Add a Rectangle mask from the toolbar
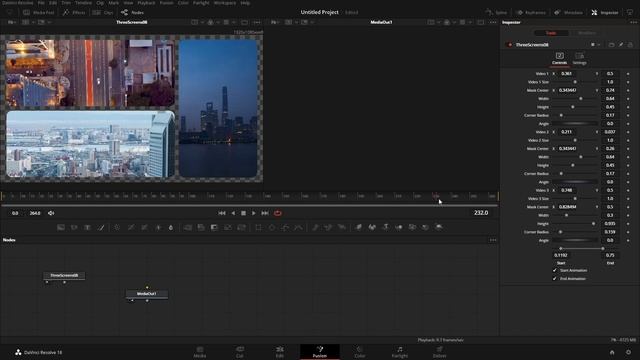This screenshot has width=640, height=360. click(258, 227)
